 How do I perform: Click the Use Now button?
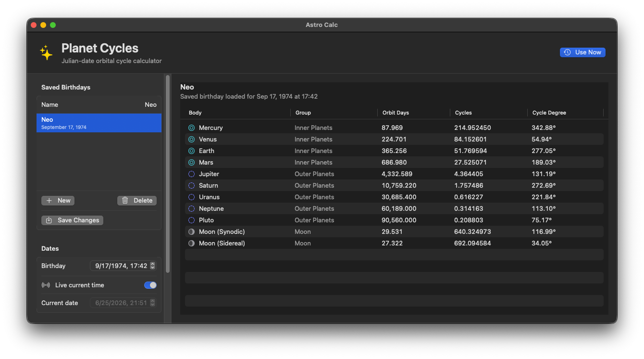click(x=582, y=52)
